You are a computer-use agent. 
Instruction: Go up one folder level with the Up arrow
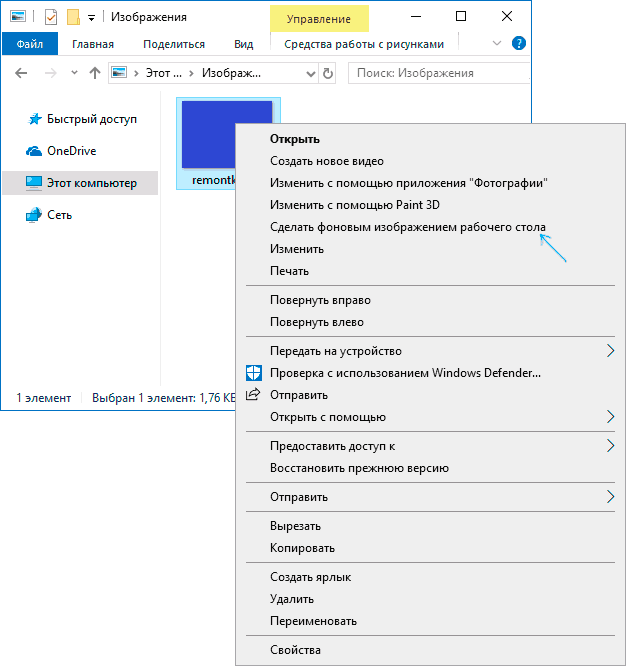pyautogui.click(x=95, y=73)
